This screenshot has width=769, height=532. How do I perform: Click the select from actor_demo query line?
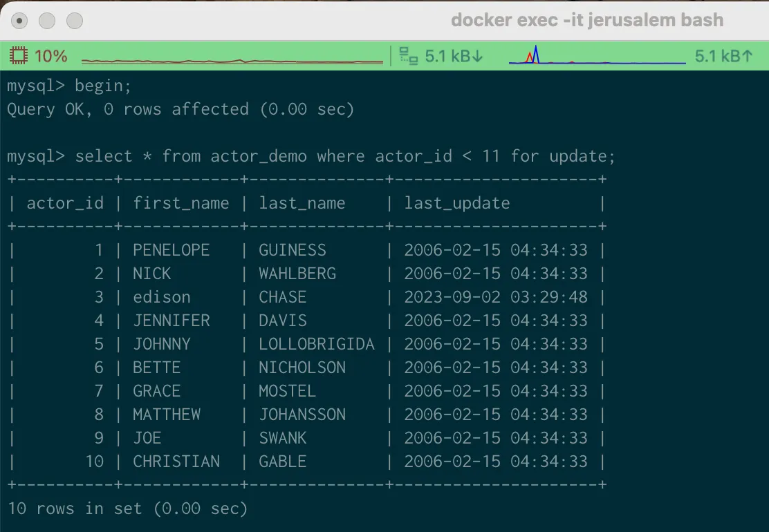[311, 156]
